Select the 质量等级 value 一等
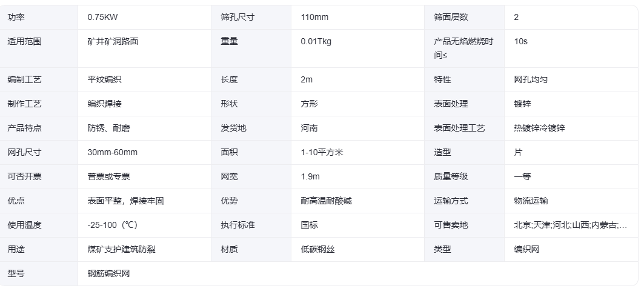 522,177
